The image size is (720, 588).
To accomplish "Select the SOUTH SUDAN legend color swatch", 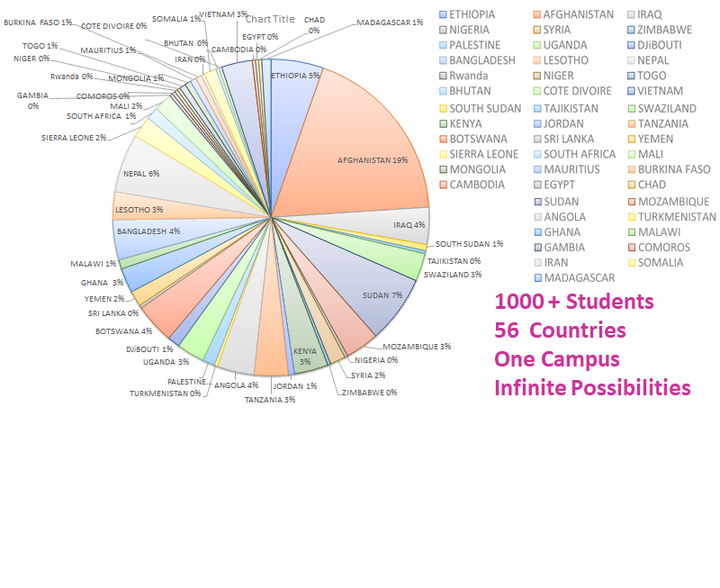I will [x=443, y=109].
